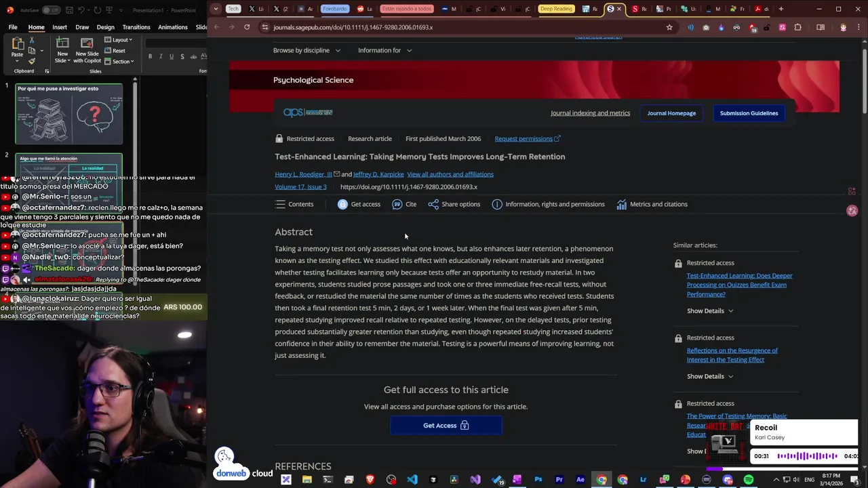Create a New Slide with Copilot

click(87, 50)
